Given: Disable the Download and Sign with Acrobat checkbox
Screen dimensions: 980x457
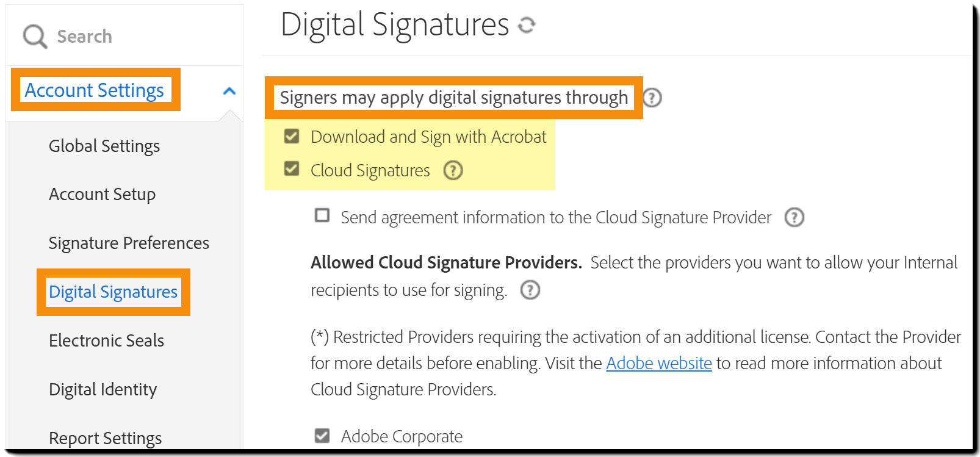Looking at the screenshot, I should click(291, 137).
